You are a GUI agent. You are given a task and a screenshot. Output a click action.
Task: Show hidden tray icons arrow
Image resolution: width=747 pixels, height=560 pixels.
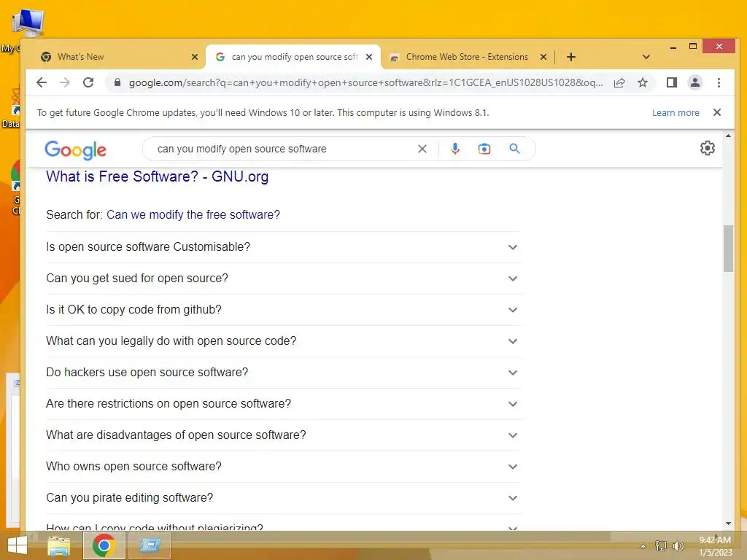(x=643, y=546)
